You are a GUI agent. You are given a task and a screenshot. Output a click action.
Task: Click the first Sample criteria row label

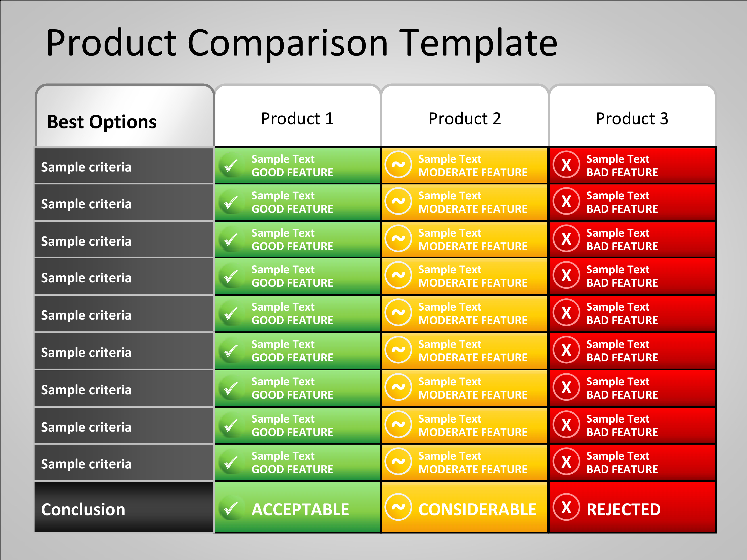coord(124,166)
